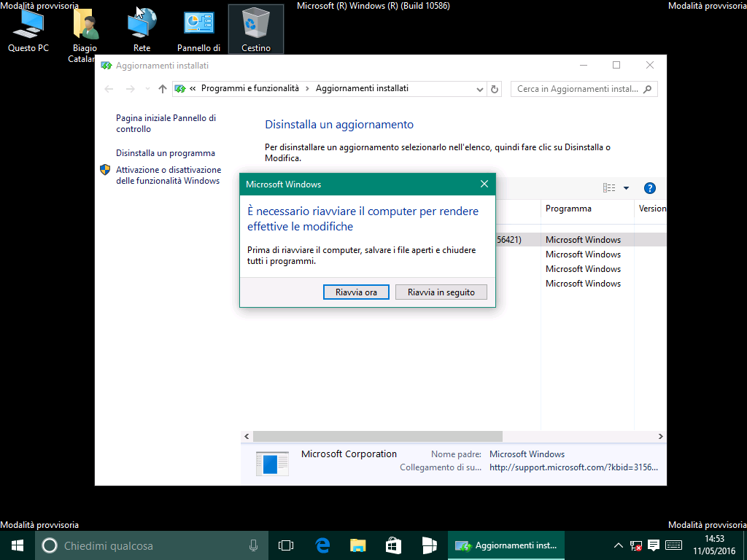Click Riavvia ora button
This screenshot has width=747, height=560.
tap(356, 292)
